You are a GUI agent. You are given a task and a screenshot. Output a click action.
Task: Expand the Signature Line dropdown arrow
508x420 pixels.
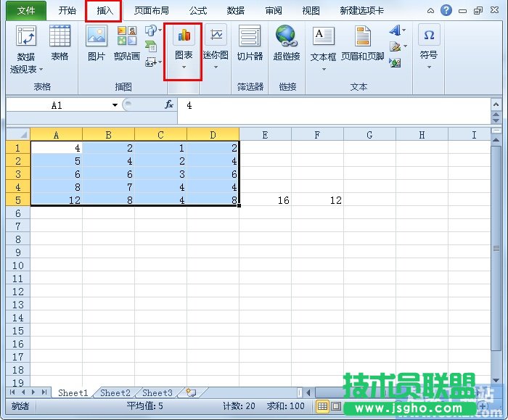coord(405,46)
